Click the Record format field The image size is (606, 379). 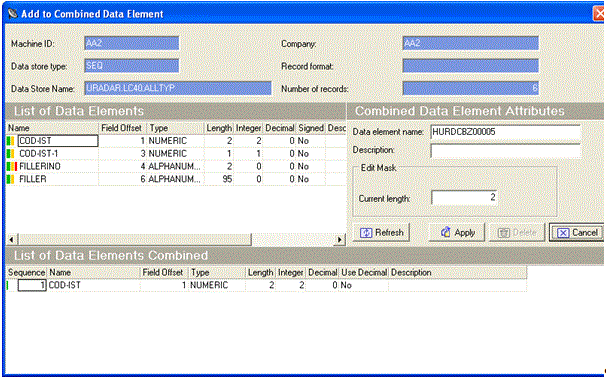point(470,65)
